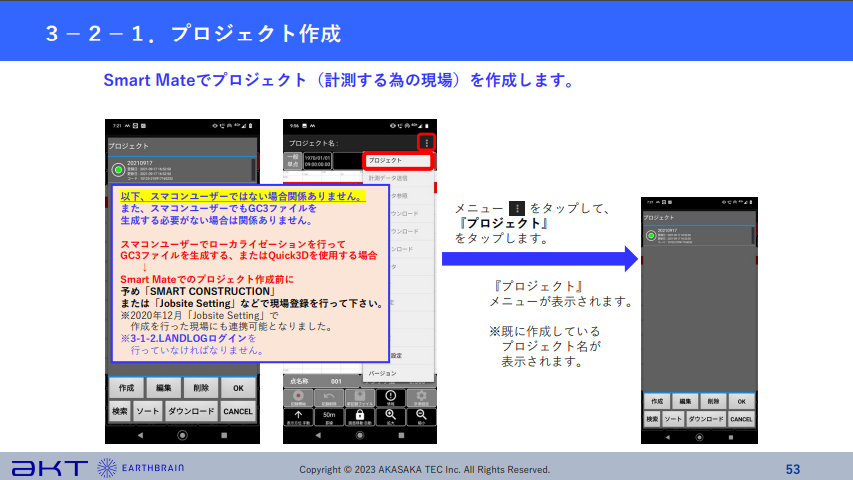Tap the Android back icon in the right phone
Image resolution: width=853 pixels, height=480 pixels.
[668, 437]
